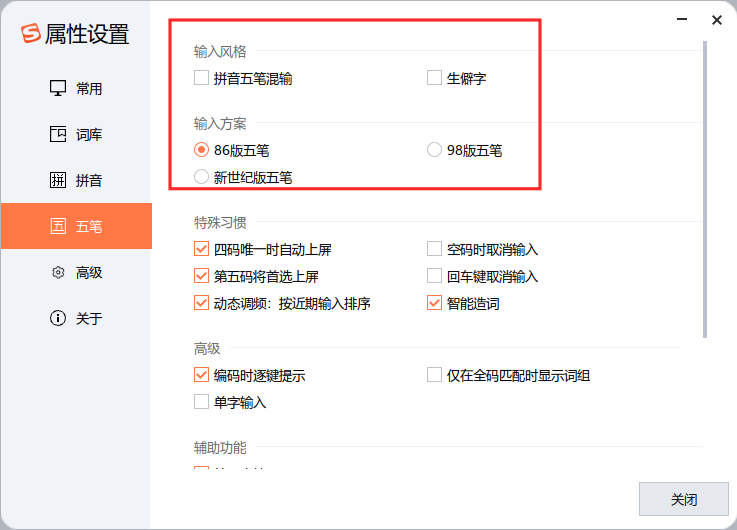Screen dimensions: 737x530
Task: Uncheck 四码唯一时自动上屏
Action: click(201, 249)
